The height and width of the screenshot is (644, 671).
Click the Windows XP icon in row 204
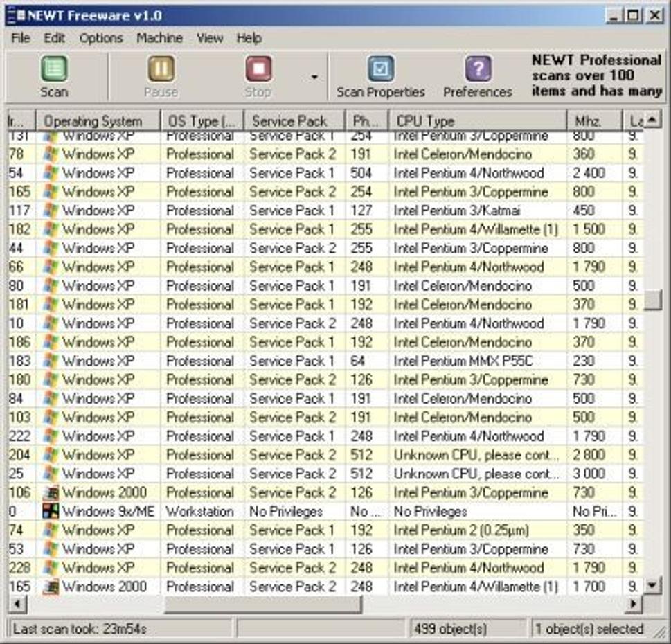pos(51,456)
